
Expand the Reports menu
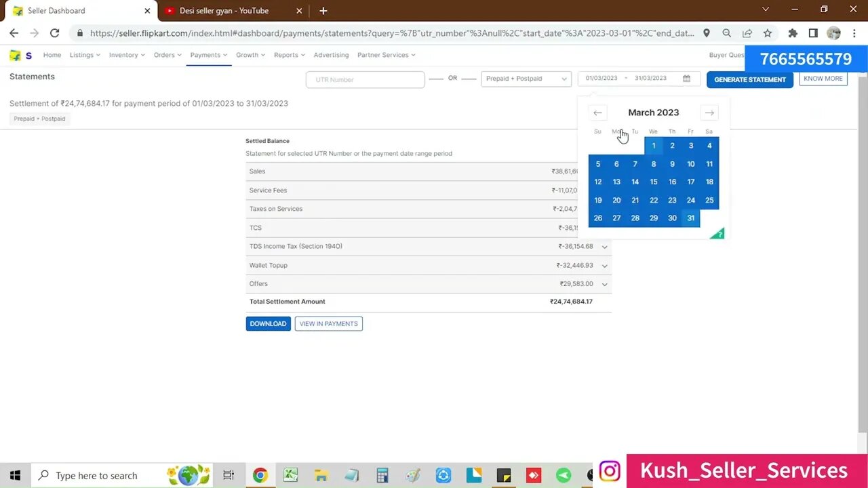290,56
